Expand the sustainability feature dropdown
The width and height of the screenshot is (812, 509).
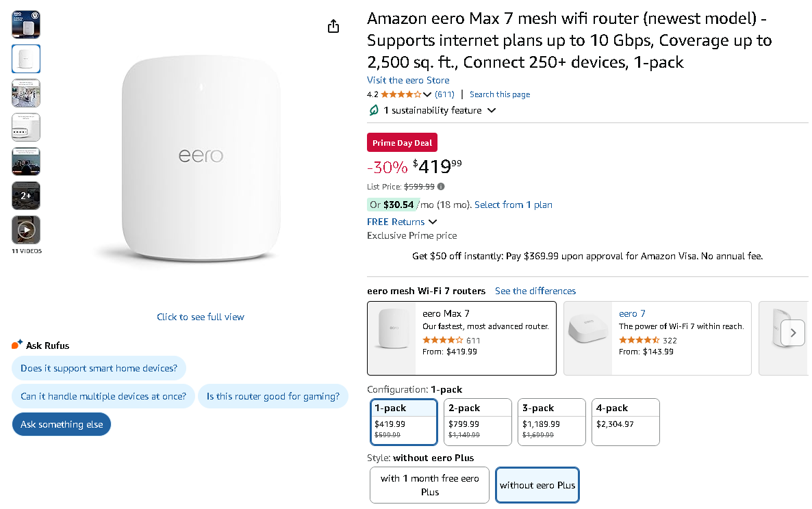click(492, 110)
